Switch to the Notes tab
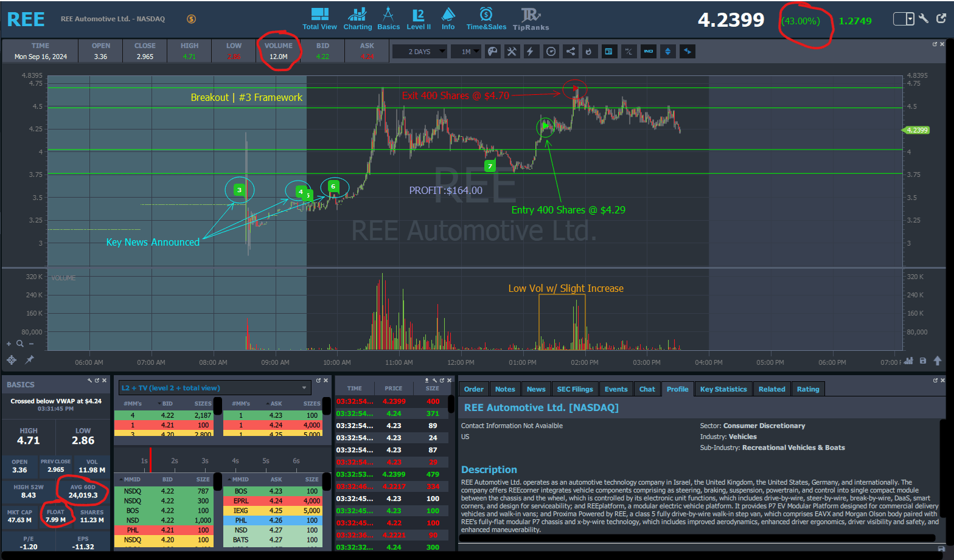Viewport: 954px width, 560px height. 505,389
